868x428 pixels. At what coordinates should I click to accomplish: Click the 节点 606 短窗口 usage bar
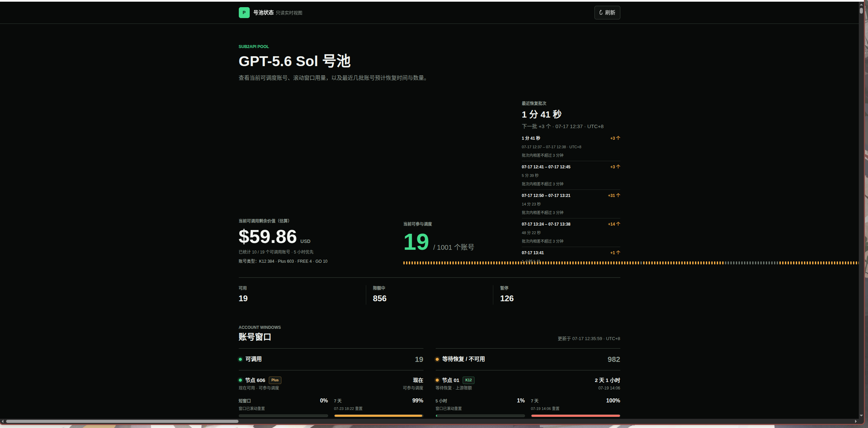point(283,416)
